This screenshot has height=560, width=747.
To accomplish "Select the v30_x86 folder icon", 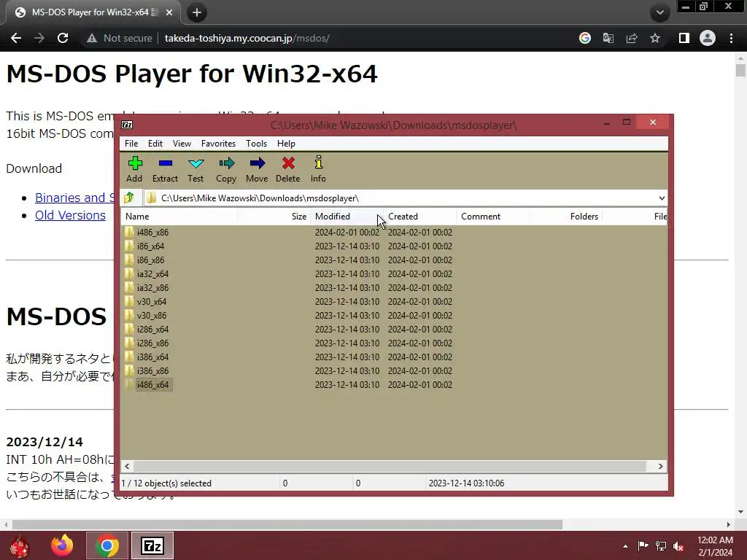I will (x=129, y=315).
